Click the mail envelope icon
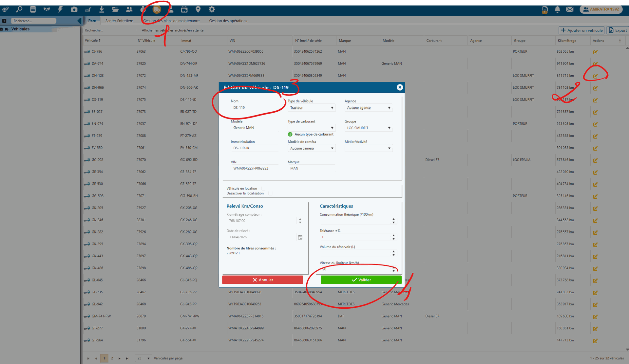 pyautogui.click(x=570, y=9)
